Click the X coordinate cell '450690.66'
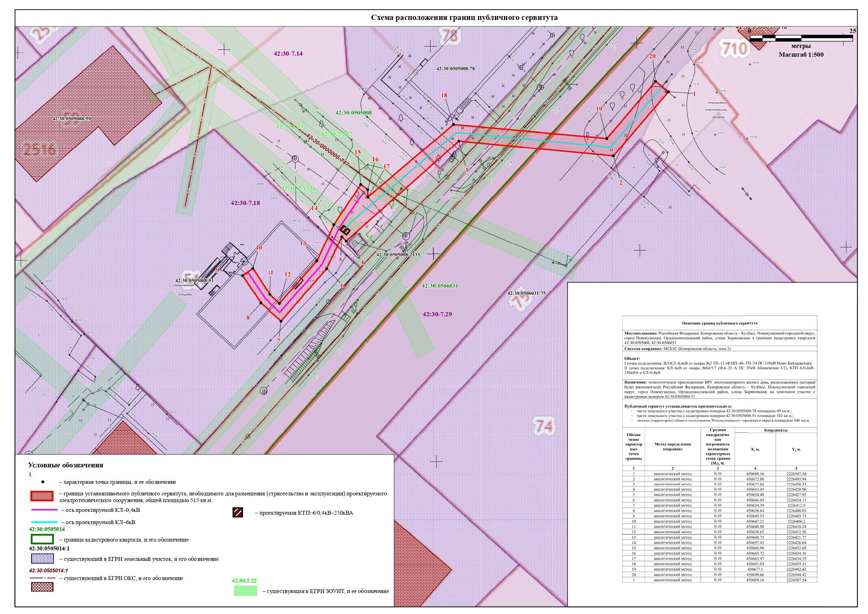The width and height of the screenshot is (868, 614). 755,574
